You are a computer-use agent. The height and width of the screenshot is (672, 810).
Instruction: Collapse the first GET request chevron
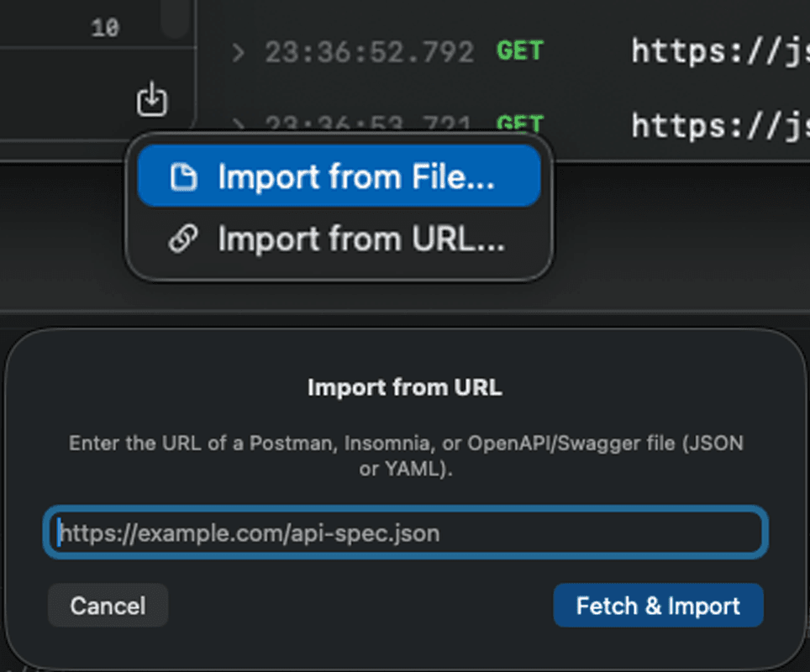[239, 52]
